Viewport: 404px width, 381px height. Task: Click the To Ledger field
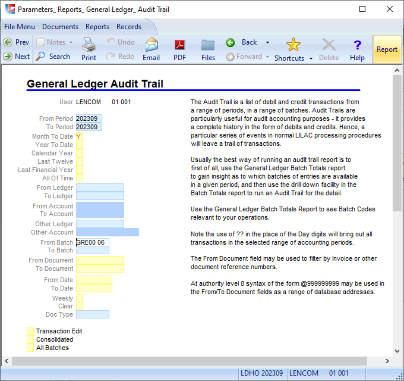(x=100, y=196)
